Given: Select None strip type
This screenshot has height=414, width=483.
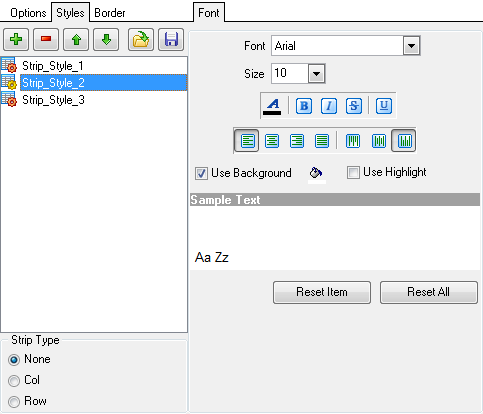Looking at the screenshot, I should click(x=14, y=360).
